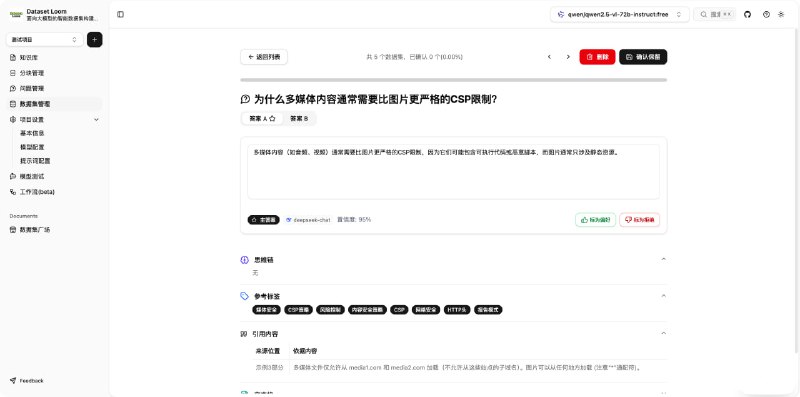
Task: Open 数据集广场 under Documents
Action: 54,230
